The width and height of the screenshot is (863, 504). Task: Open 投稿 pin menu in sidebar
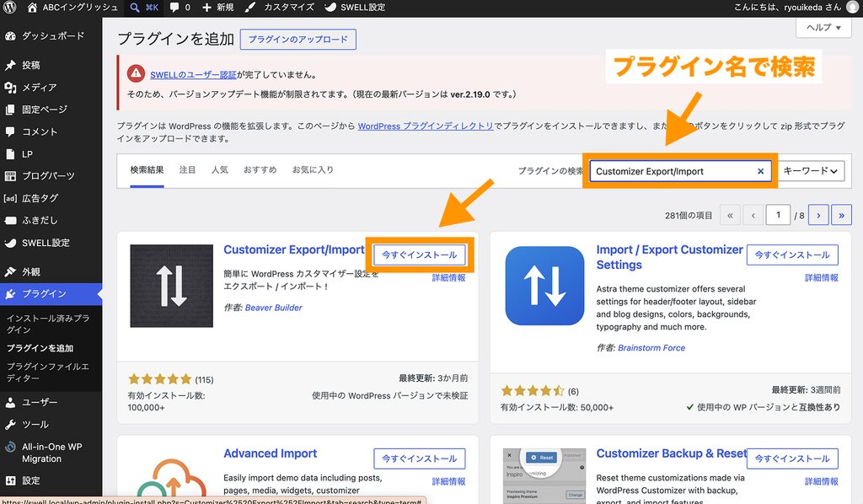coord(51,65)
